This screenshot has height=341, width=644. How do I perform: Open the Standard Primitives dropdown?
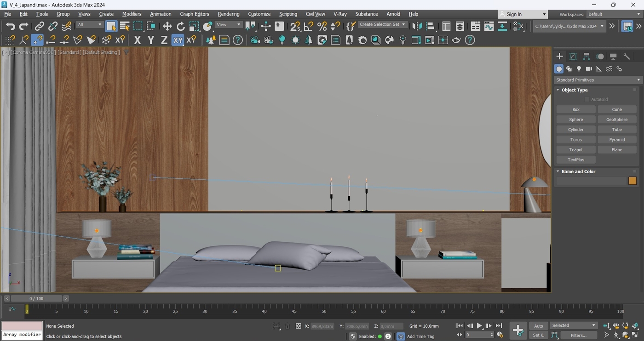598,80
